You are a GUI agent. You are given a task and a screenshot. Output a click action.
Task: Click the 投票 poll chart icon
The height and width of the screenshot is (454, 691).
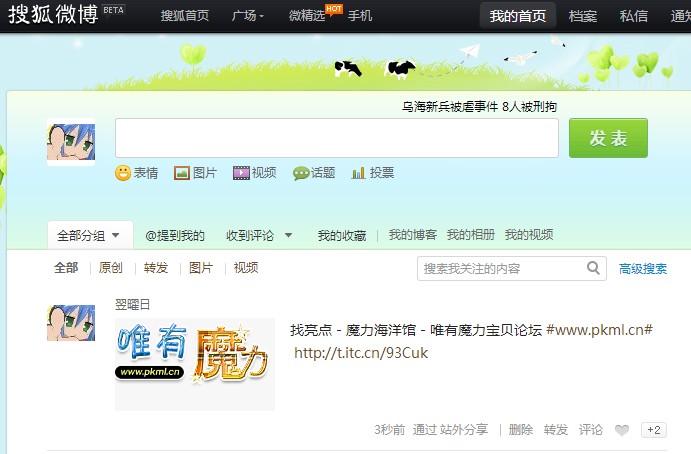(358, 173)
